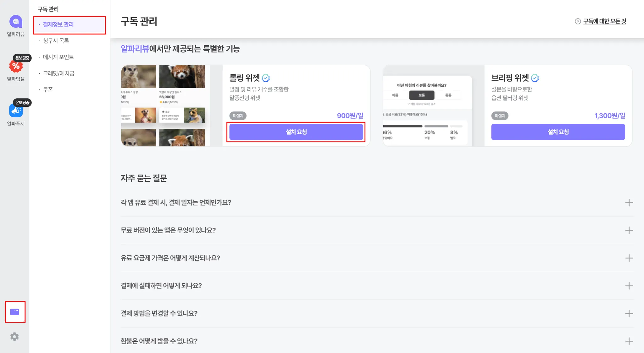
Task: Go to 메시지 포인트 menu item
Action: point(58,57)
